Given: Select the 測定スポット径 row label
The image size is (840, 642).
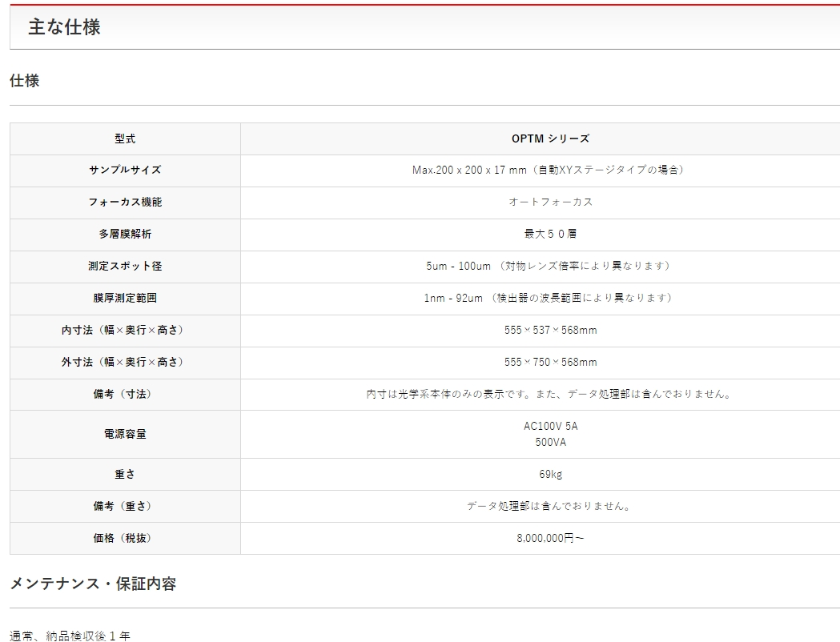Looking at the screenshot, I should point(125,266).
